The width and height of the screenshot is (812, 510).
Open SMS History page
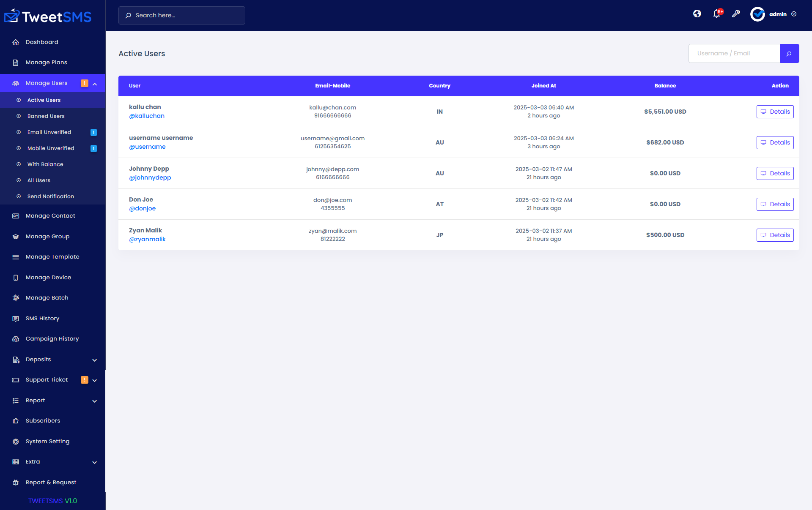(42, 319)
